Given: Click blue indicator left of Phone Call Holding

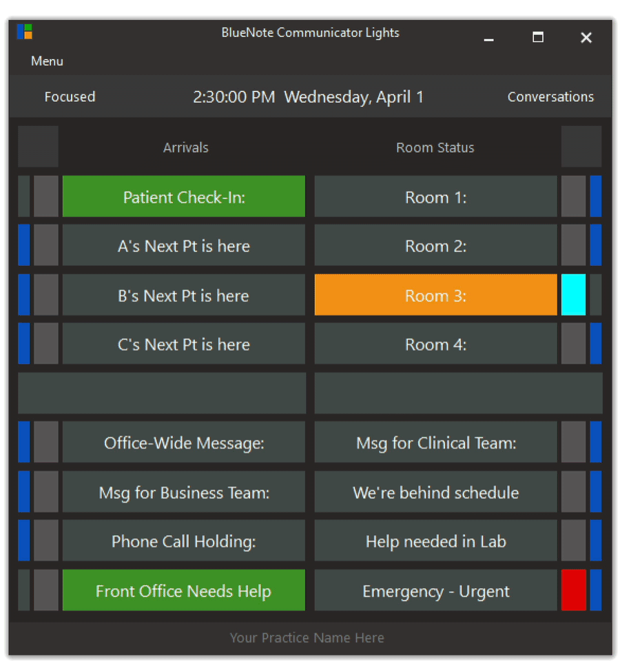Looking at the screenshot, I should pos(24,541).
